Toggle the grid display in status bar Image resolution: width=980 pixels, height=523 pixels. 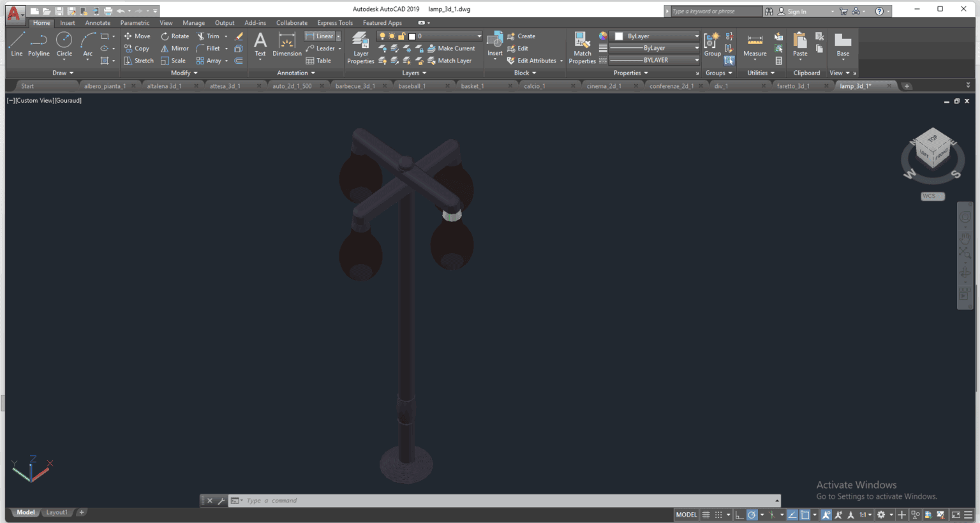[x=706, y=515]
